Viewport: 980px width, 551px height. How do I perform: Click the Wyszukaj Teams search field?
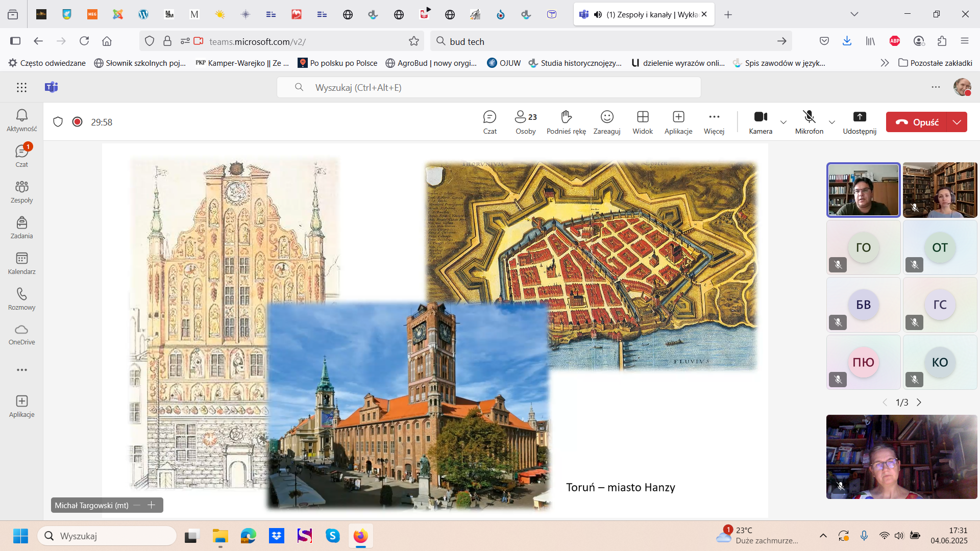pyautogui.click(x=488, y=87)
